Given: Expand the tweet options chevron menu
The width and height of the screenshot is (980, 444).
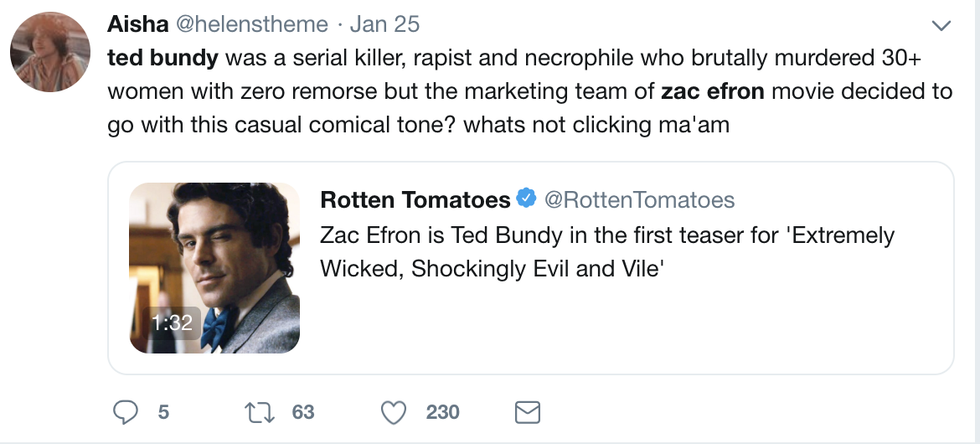Looking at the screenshot, I should click(x=941, y=24).
